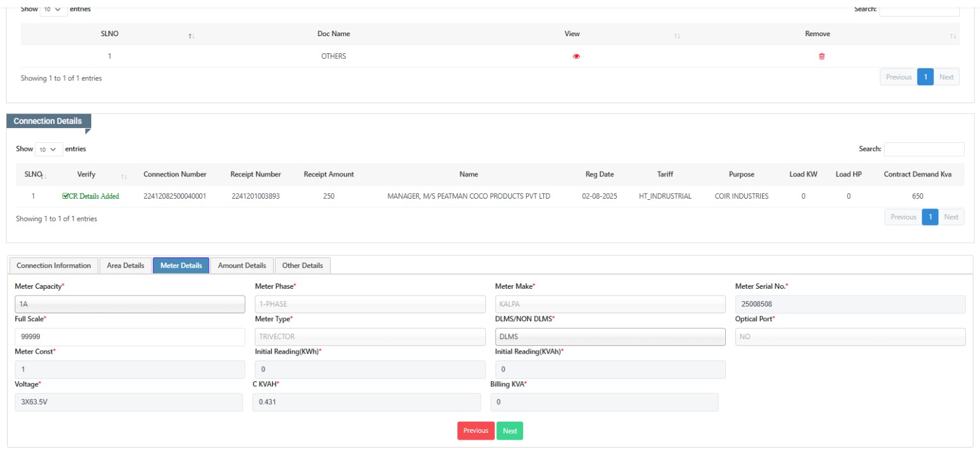Screen dimensions: 980x469
Task: Open the Area Details tab
Action: point(126,265)
